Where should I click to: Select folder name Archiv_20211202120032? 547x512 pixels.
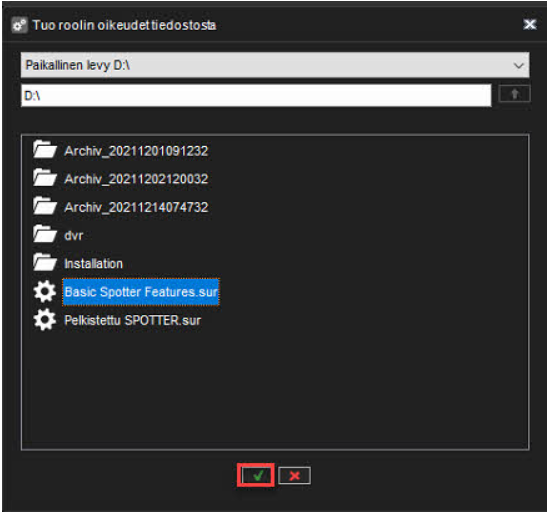coord(136,179)
